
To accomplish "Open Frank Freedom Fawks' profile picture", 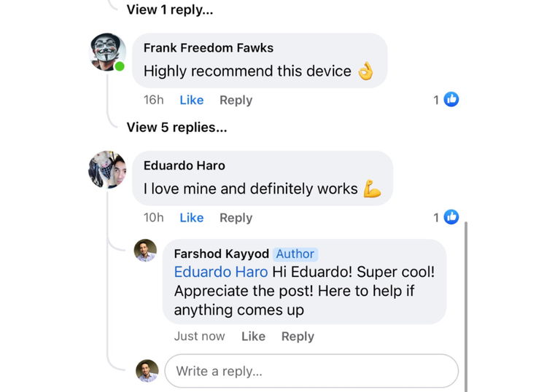I will click(107, 52).
